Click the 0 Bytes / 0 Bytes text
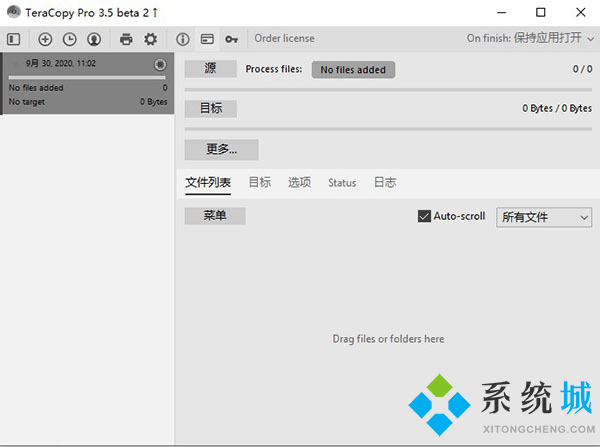600x447 pixels. (x=557, y=109)
